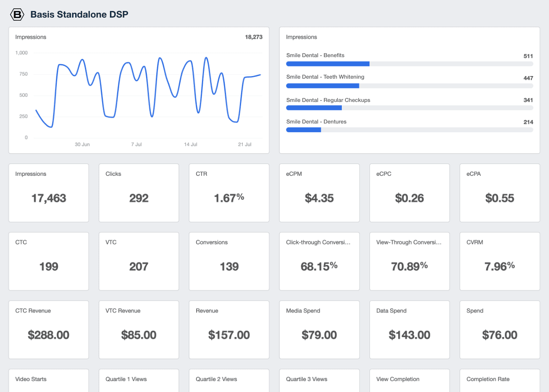The height and width of the screenshot is (392, 549).
Task: Select the VTC metric card
Action: (139, 261)
